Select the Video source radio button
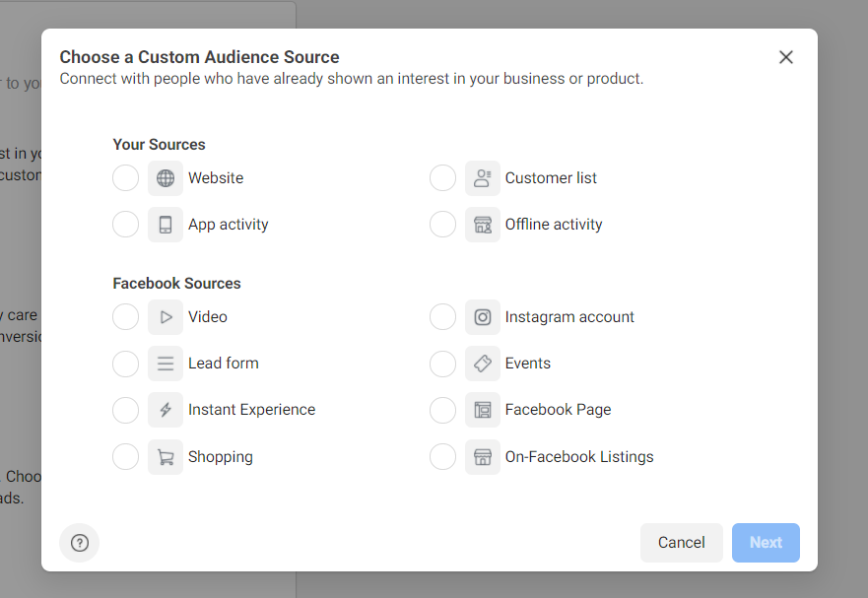Image resolution: width=868 pixels, height=598 pixels. pos(125,316)
